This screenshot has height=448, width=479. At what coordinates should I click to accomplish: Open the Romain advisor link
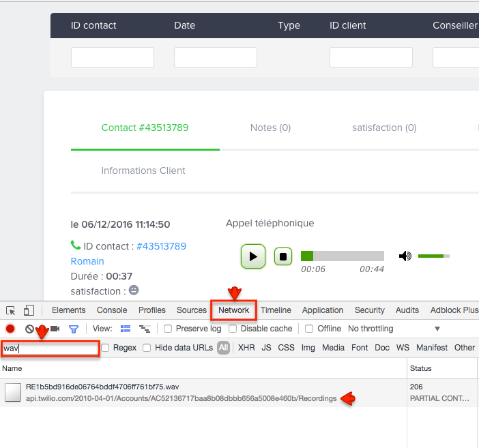(x=87, y=261)
